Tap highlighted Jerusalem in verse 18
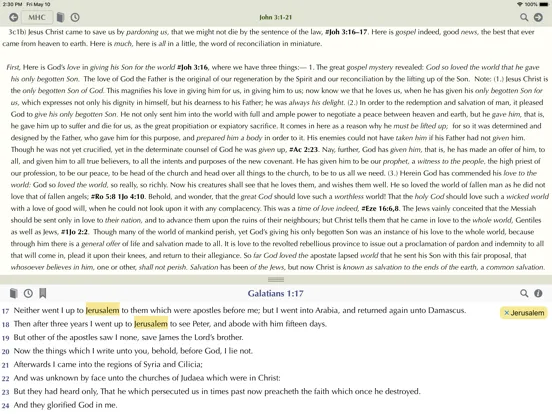Viewport: 552px width, 414px height. click(151, 324)
